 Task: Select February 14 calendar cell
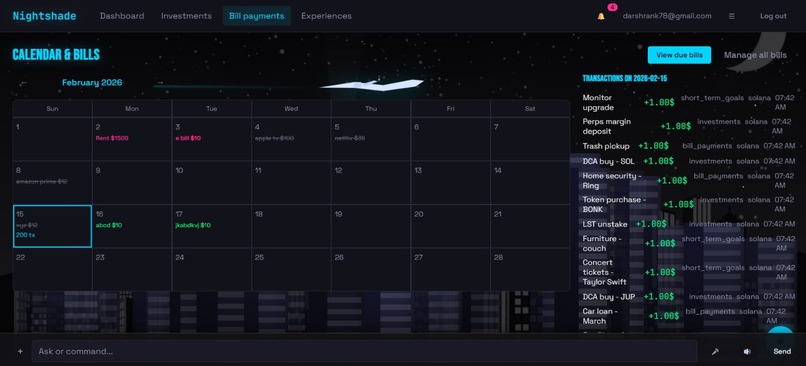[x=530, y=183]
